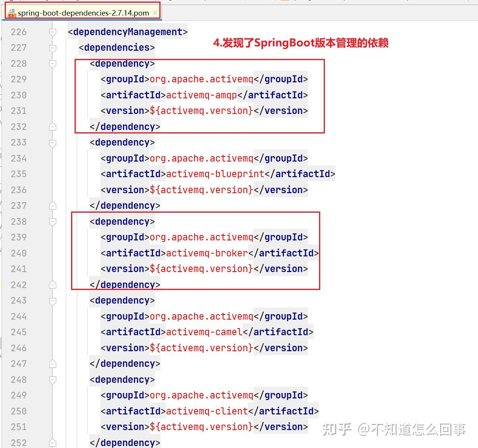Collapse the activemq-client dependency block

53,379
